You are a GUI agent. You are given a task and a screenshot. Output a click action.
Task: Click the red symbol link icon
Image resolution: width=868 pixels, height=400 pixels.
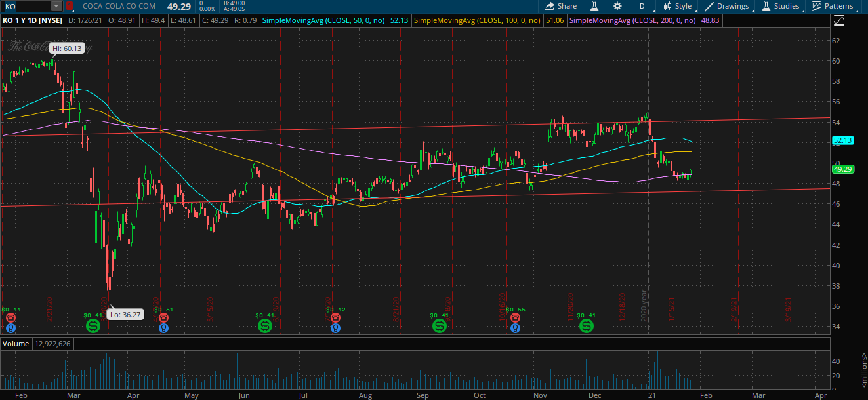69,6
